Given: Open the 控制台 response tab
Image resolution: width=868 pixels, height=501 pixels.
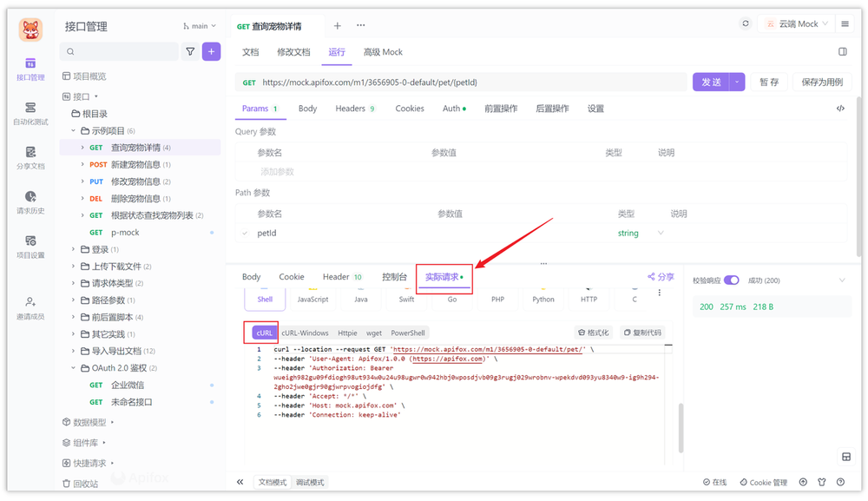Looking at the screenshot, I should tap(395, 277).
